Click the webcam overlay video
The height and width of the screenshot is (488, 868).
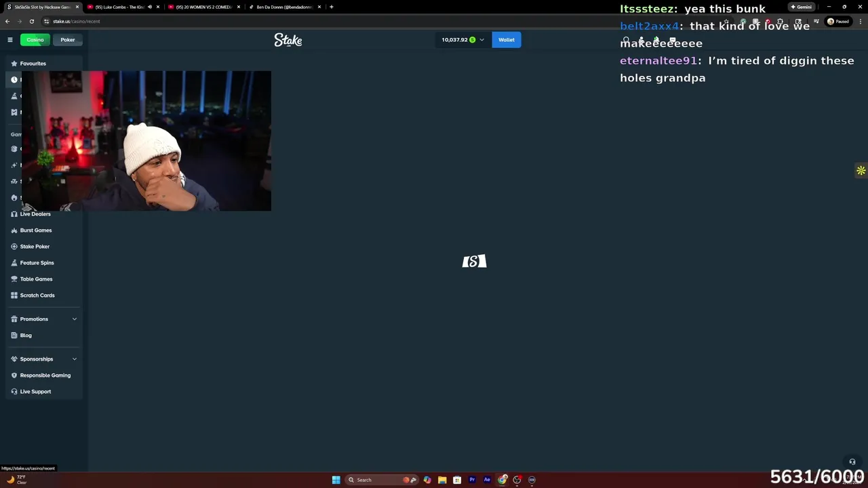146,141
